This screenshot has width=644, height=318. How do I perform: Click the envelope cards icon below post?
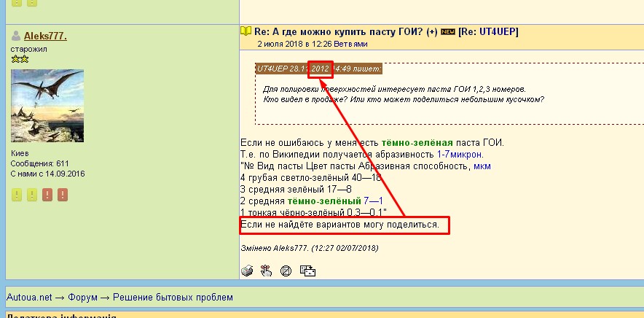click(x=307, y=271)
